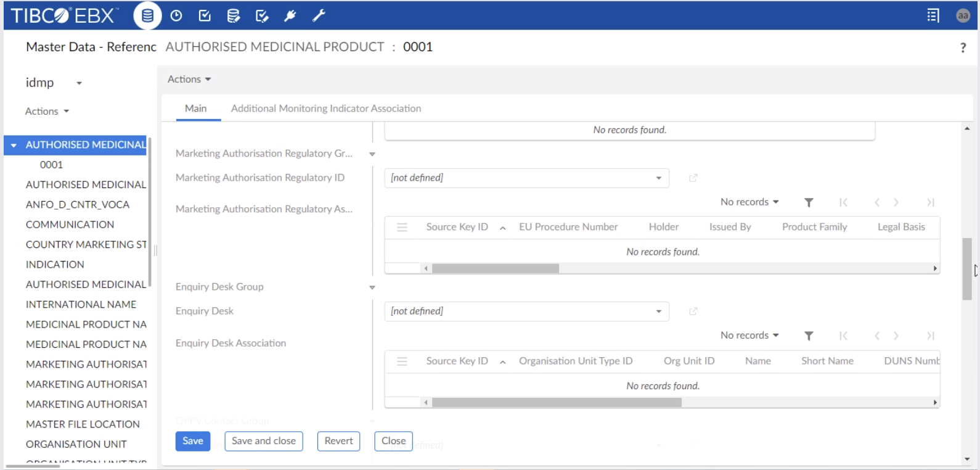Open linked record icon next to Marketing Authorisation Regulatory ID
Screen dimensions: 980x470
point(693,178)
